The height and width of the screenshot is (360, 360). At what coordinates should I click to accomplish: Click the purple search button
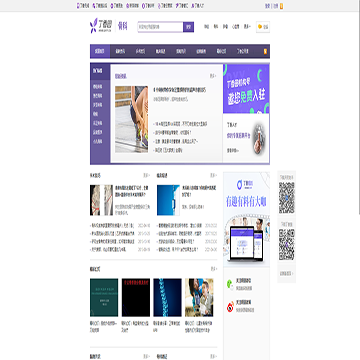(x=188, y=27)
